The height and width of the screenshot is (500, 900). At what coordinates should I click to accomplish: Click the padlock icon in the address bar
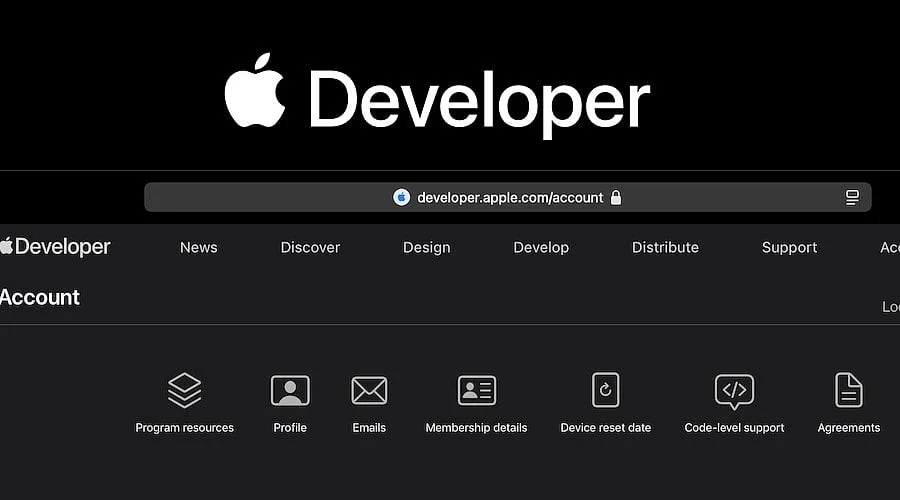616,197
